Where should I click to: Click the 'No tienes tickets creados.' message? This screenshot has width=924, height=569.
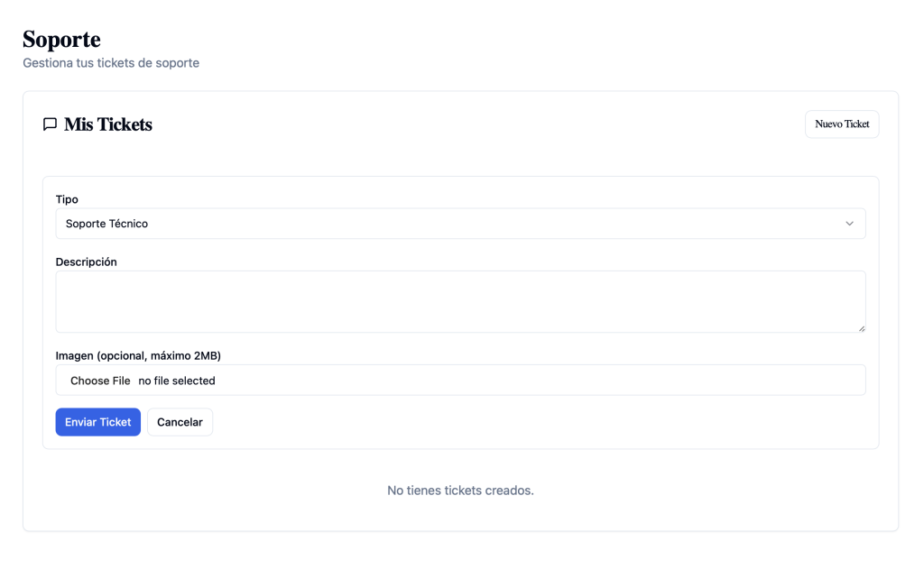tap(460, 490)
